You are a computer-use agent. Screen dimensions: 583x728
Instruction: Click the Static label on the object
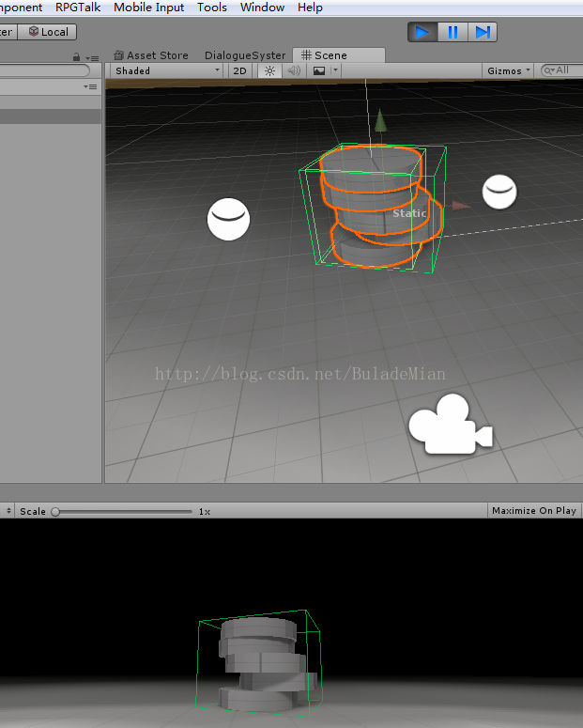(x=409, y=213)
